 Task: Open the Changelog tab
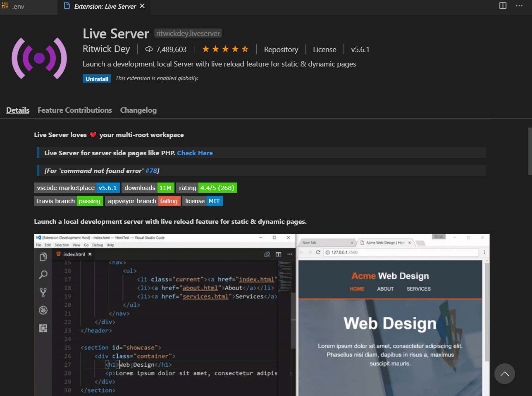[x=138, y=110]
